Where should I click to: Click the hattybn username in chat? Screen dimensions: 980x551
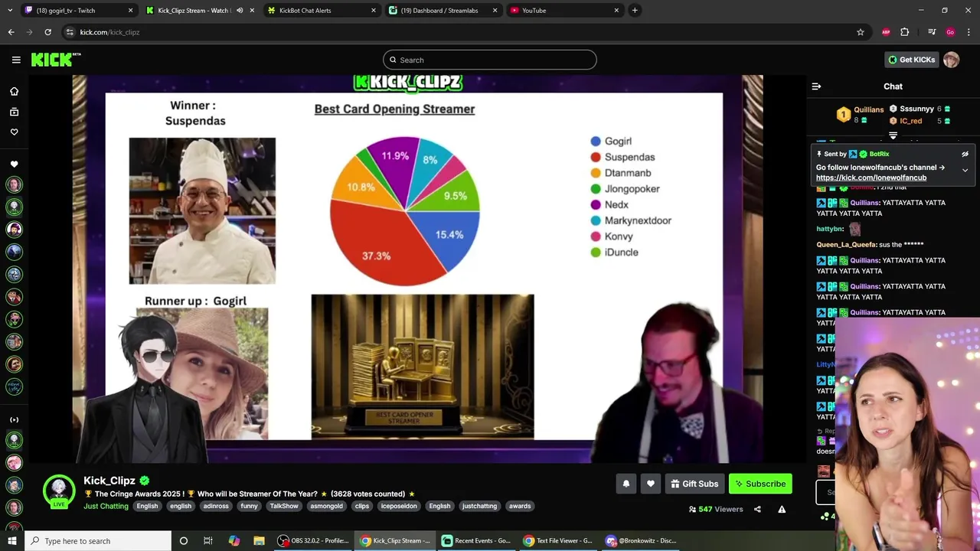click(830, 229)
